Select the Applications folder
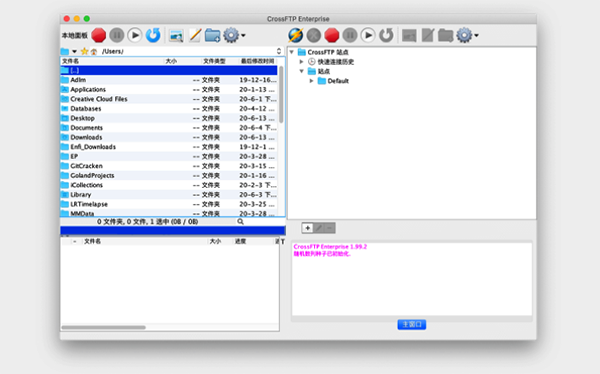This screenshot has width=600, height=374. pos(169,90)
